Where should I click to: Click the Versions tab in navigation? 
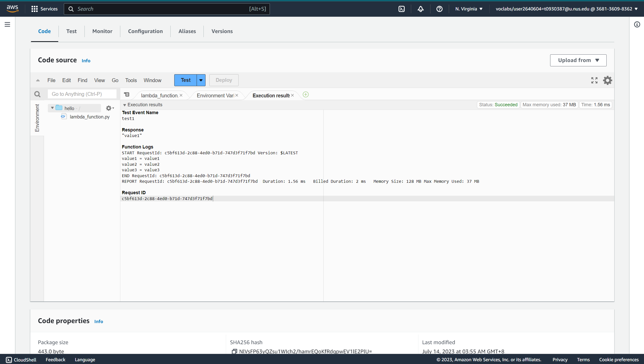(x=222, y=31)
